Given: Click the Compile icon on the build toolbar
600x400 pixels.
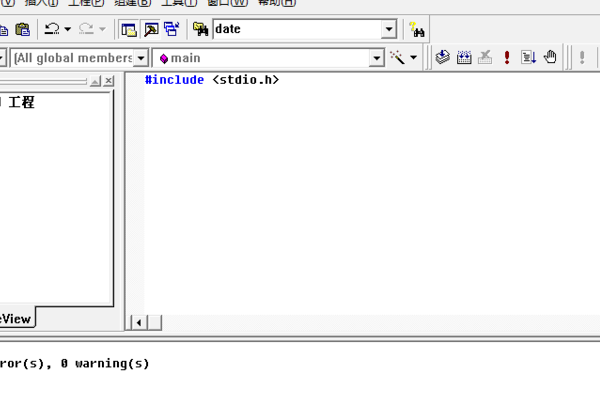Looking at the screenshot, I should click(x=443, y=57).
